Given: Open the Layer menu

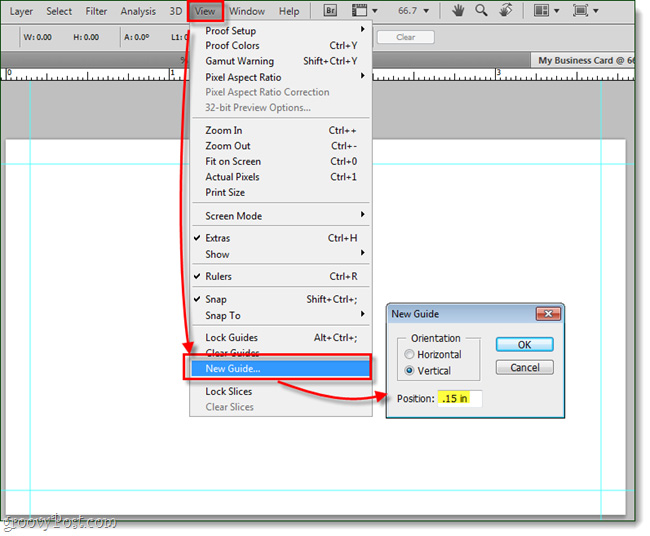Looking at the screenshot, I should [21, 11].
